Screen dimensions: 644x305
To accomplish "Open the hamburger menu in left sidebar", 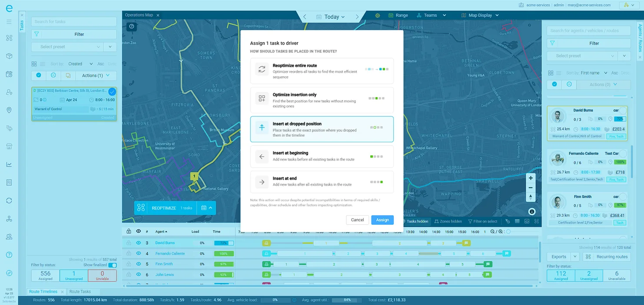I will pos(9,22).
